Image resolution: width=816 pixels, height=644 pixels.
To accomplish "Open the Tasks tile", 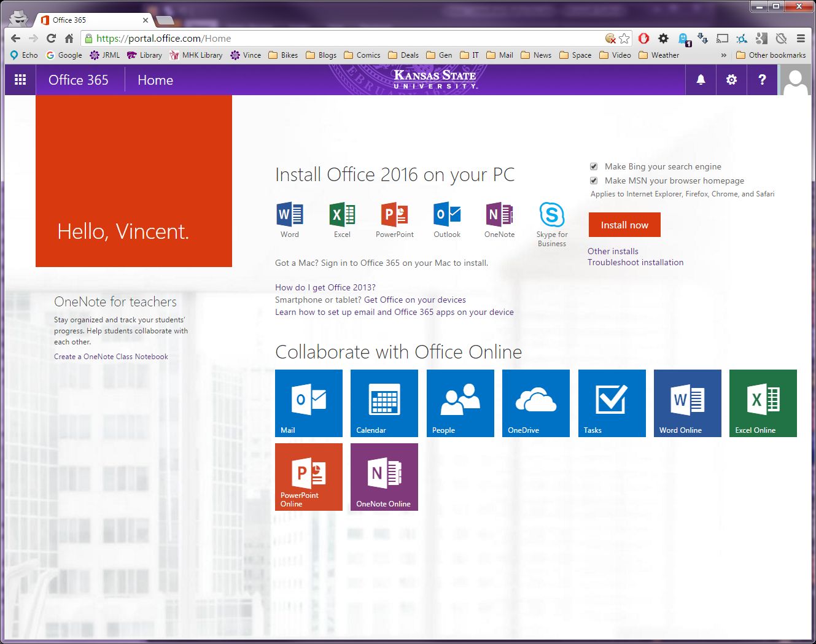I will point(612,403).
